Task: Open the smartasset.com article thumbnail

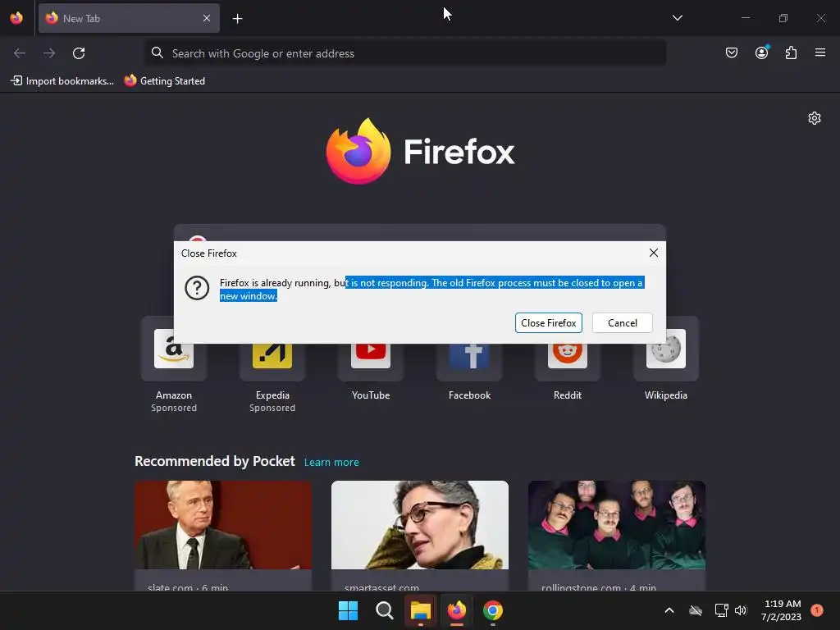Action: tap(420, 525)
